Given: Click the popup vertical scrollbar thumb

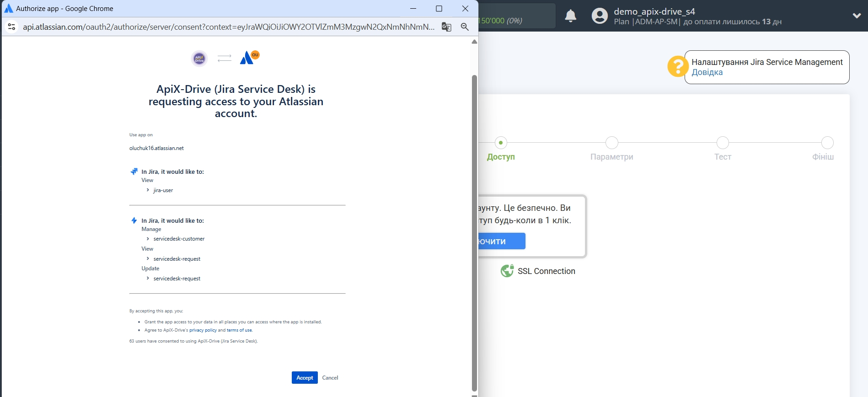Looking at the screenshot, I should tap(474, 233).
